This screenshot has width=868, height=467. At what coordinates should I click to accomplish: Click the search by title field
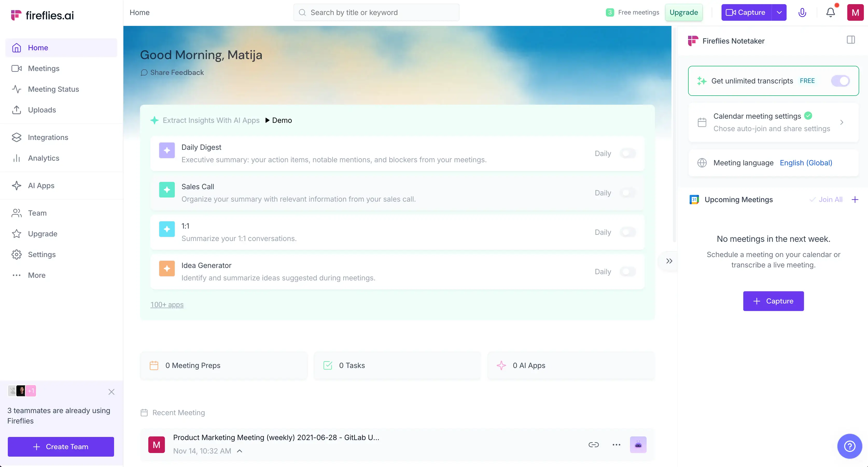coord(376,12)
